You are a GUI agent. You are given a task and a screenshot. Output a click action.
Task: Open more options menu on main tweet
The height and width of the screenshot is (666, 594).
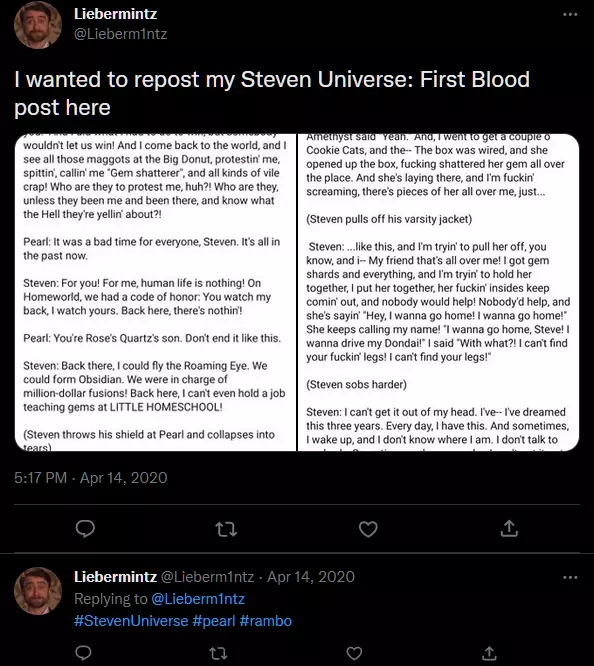pos(570,14)
